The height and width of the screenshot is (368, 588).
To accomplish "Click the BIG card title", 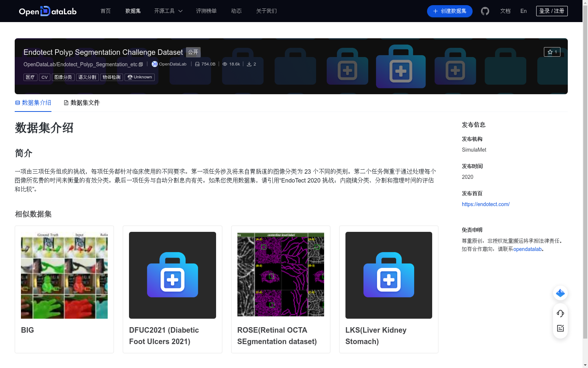I will pos(28,330).
